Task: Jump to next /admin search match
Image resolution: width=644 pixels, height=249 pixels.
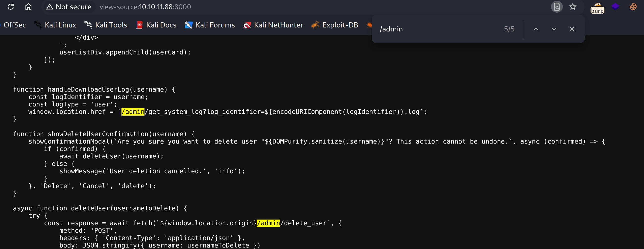Action: (554, 29)
